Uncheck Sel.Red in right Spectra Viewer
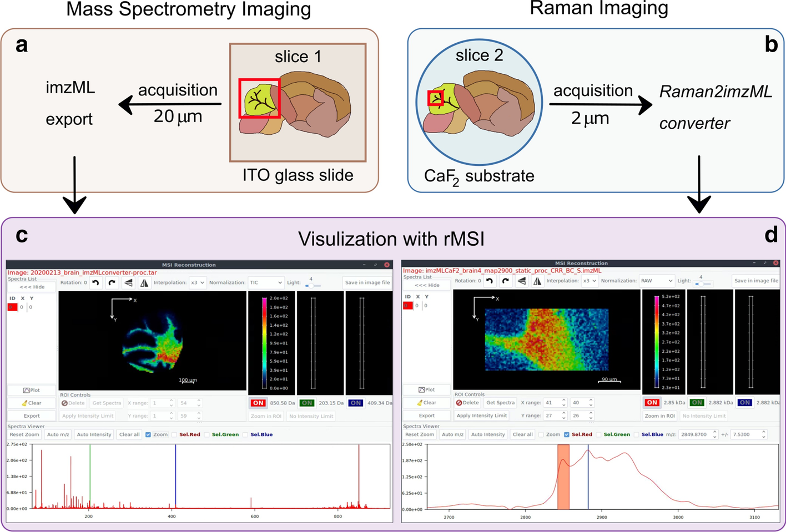Image resolution: width=786 pixels, height=532 pixels. [x=567, y=434]
